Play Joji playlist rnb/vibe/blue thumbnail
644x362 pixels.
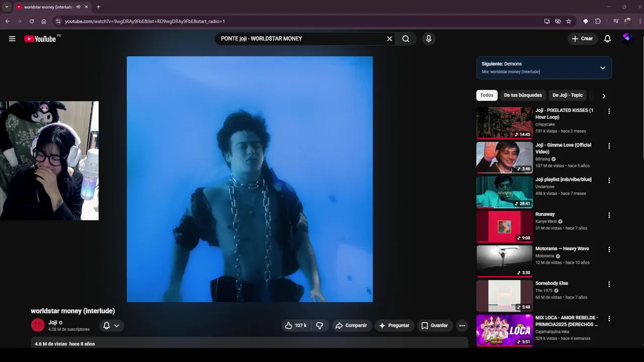(504, 192)
